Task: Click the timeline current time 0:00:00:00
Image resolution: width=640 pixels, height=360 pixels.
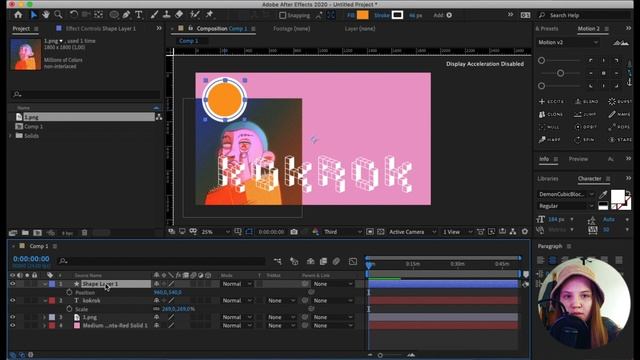Action: 31,259
